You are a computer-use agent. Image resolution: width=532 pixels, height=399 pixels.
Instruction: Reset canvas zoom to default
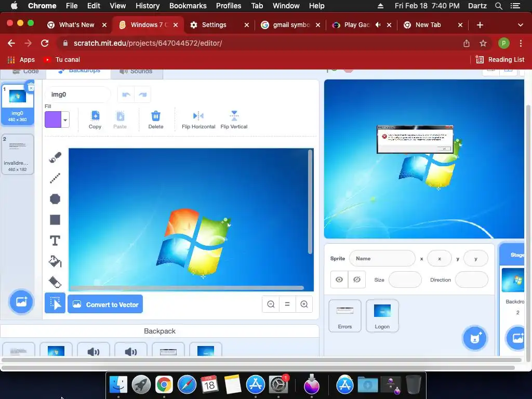tap(287, 304)
